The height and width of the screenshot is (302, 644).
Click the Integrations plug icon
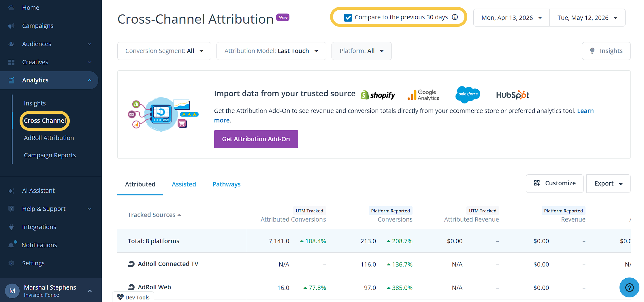(11, 227)
